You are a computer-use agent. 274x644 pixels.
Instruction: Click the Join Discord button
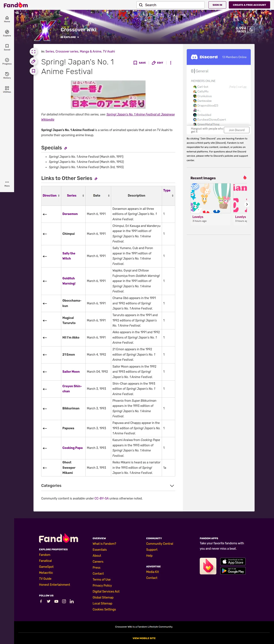[236, 130]
